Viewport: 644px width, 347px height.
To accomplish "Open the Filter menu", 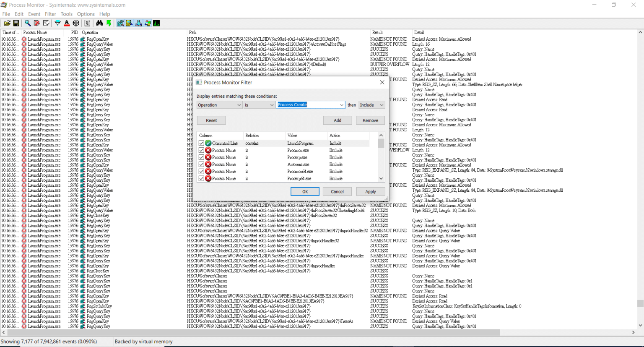I will (x=50, y=14).
